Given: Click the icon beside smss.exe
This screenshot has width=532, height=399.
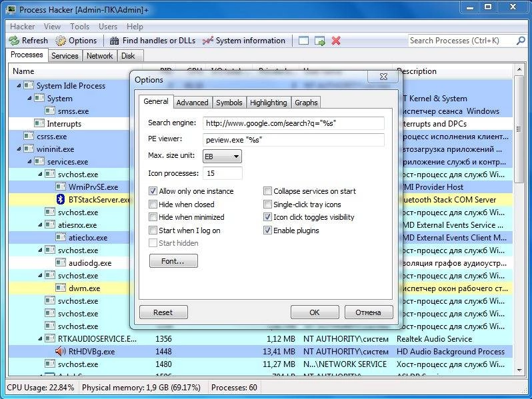Looking at the screenshot, I should pos(50,111).
